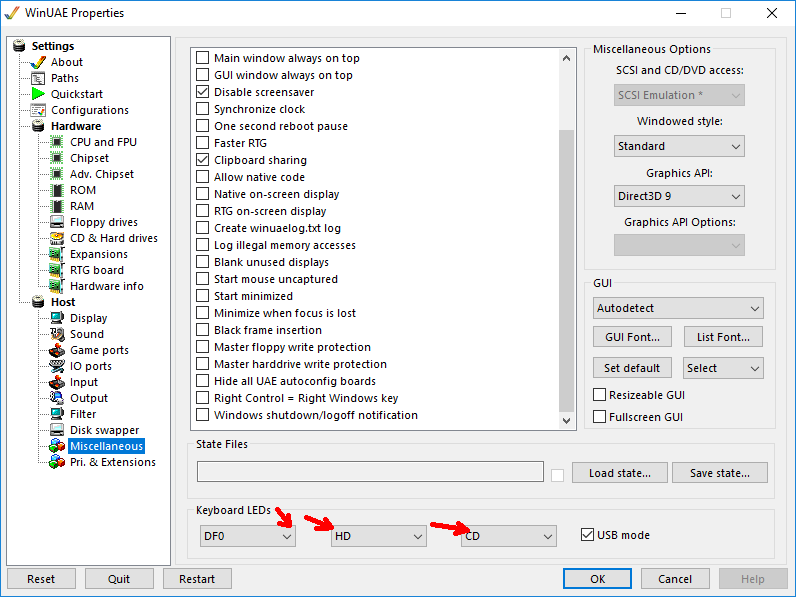The width and height of the screenshot is (796, 597).
Task: Click the Display monitor icon
Action: coord(57,318)
